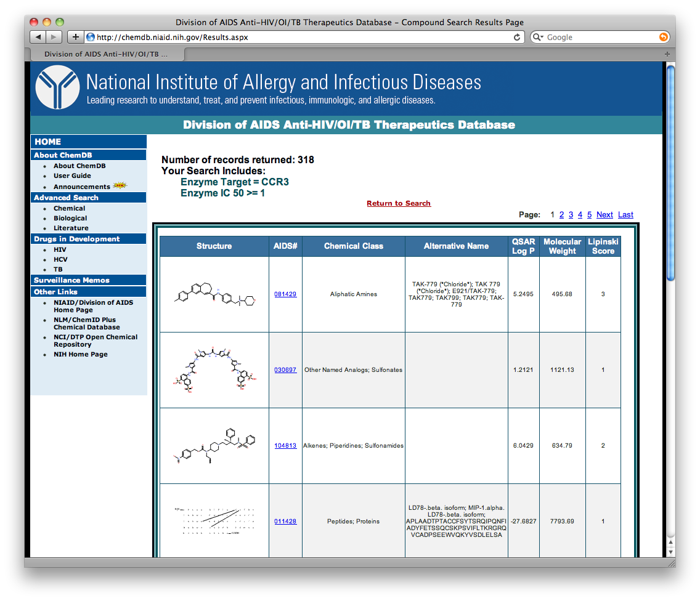Open compound record AIDS# 011428
Viewport: 700px width, 601px height.
(285, 521)
